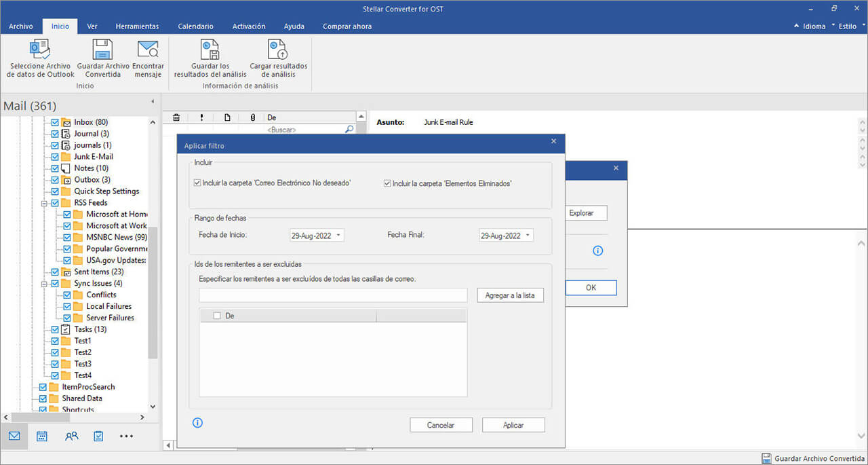The height and width of the screenshot is (465, 868).
Task: Switch to Mail view icon at bottom
Action: pyautogui.click(x=14, y=436)
